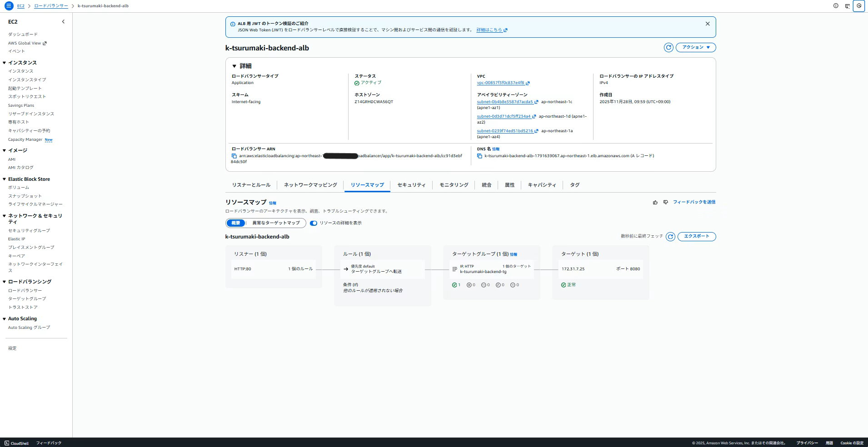868x447 pixels.
Task: Open ターゲットグループ in the sidebar
Action: (x=27, y=299)
